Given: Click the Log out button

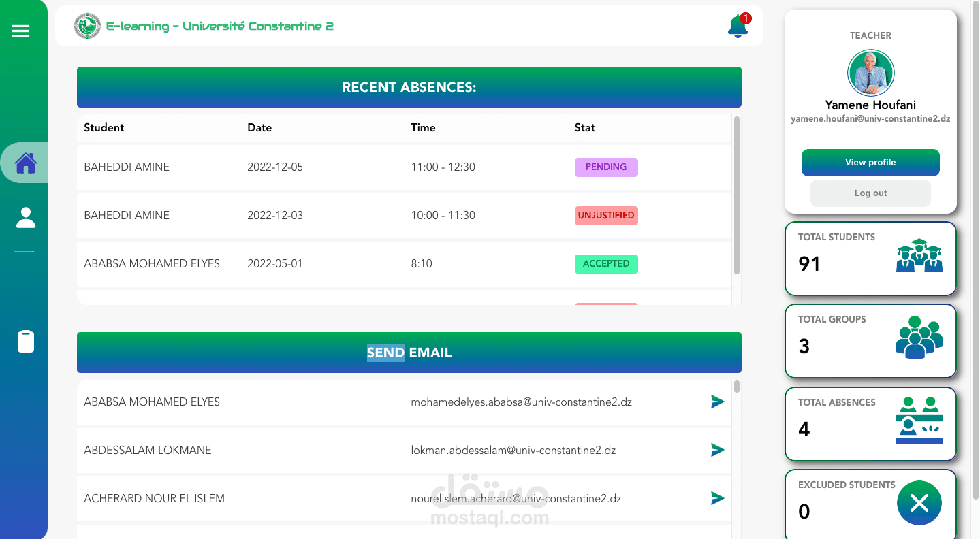Looking at the screenshot, I should click(870, 193).
